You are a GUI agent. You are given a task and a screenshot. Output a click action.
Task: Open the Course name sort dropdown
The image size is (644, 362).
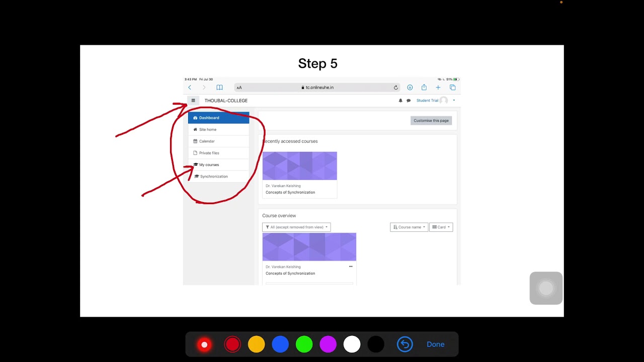pyautogui.click(x=409, y=227)
